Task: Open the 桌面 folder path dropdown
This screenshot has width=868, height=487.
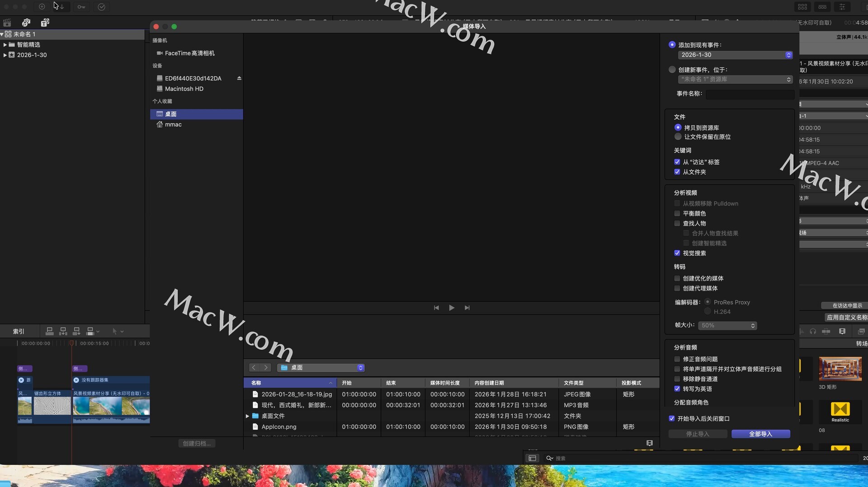Action: (x=321, y=368)
